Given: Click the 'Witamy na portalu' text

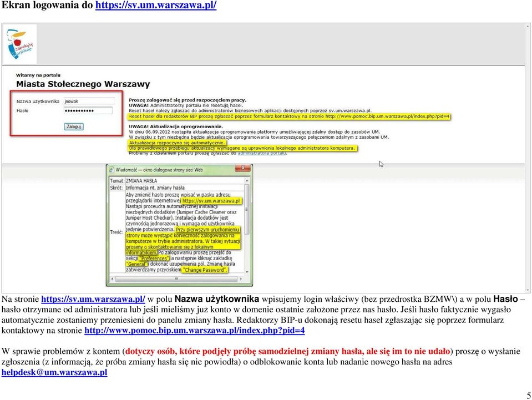Looking at the screenshot, I should tap(38, 75).
